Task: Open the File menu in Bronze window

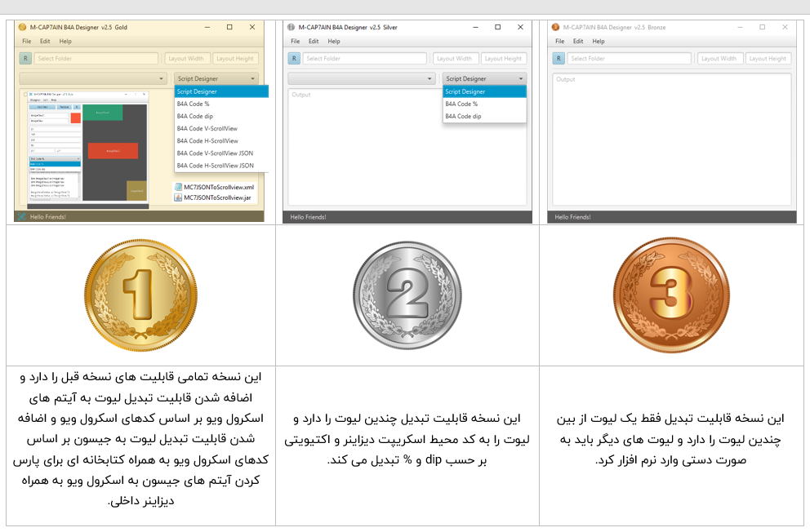Action: pos(559,41)
